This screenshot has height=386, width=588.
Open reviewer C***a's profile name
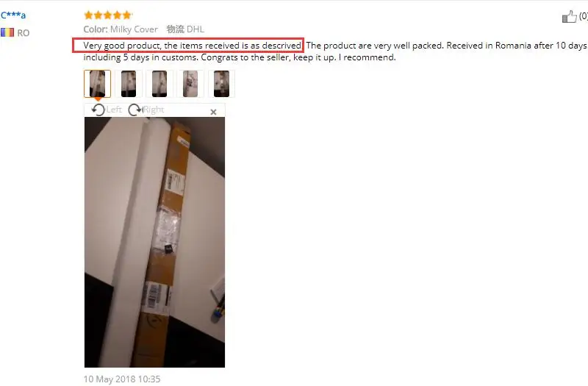coord(13,15)
